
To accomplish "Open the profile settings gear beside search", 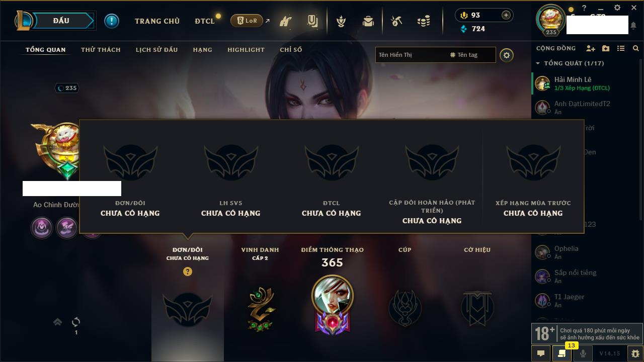I will (507, 55).
